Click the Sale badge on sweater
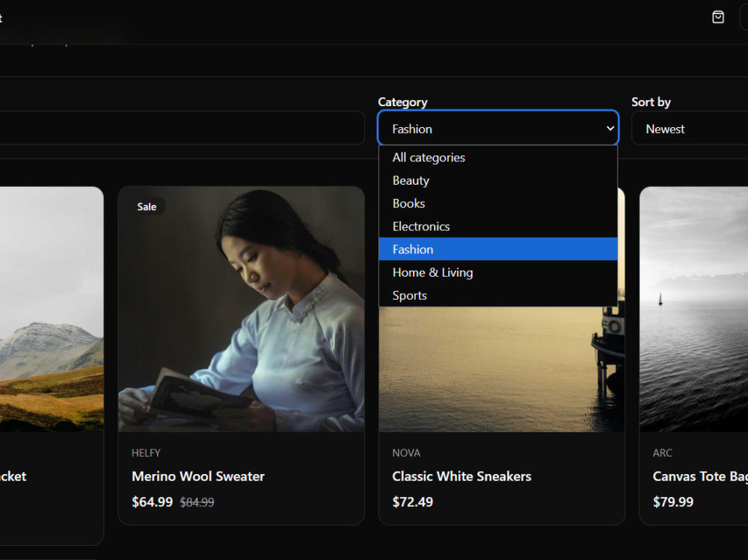The height and width of the screenshot is (560, 748). pos(147,206)
